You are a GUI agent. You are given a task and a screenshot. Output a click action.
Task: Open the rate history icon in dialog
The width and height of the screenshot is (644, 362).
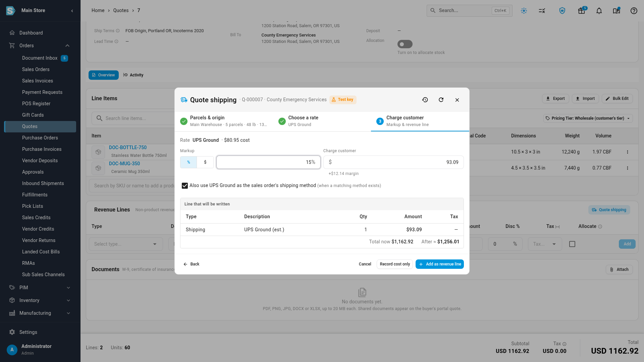pos(425,100)
